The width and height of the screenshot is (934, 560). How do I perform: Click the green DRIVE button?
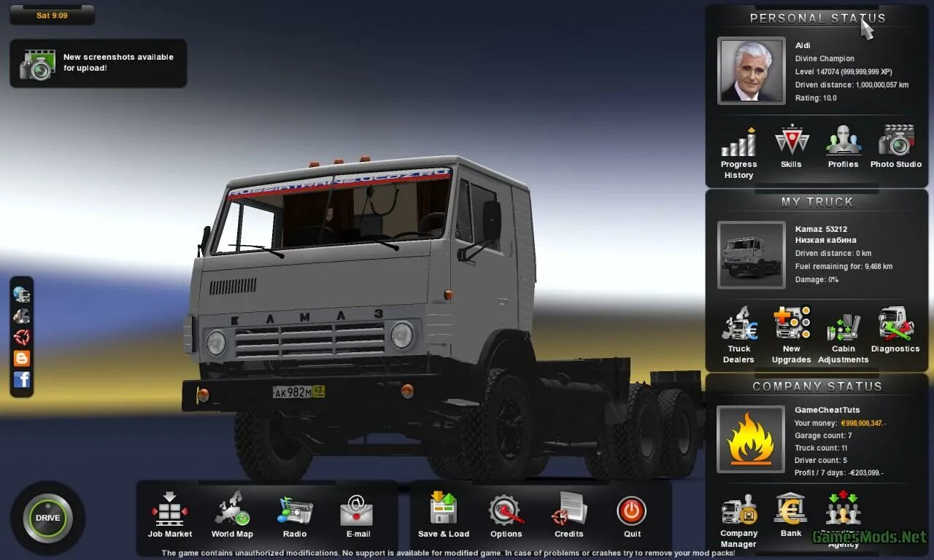click(47, 518)
